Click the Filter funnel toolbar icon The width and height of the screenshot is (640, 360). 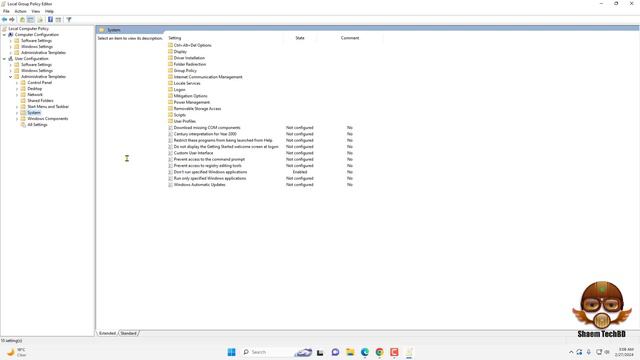pos(69,20)
